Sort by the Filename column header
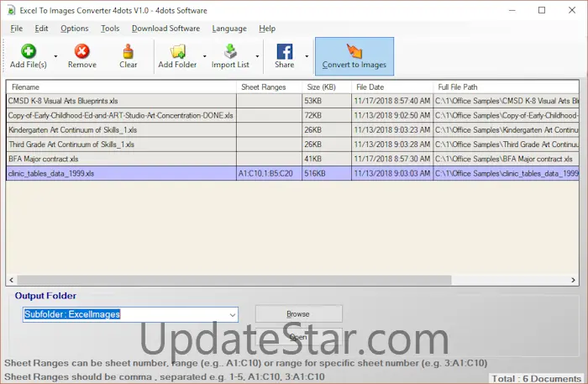Image resolution: width=588 pixels, height=384 pixels. coord(122,87)
